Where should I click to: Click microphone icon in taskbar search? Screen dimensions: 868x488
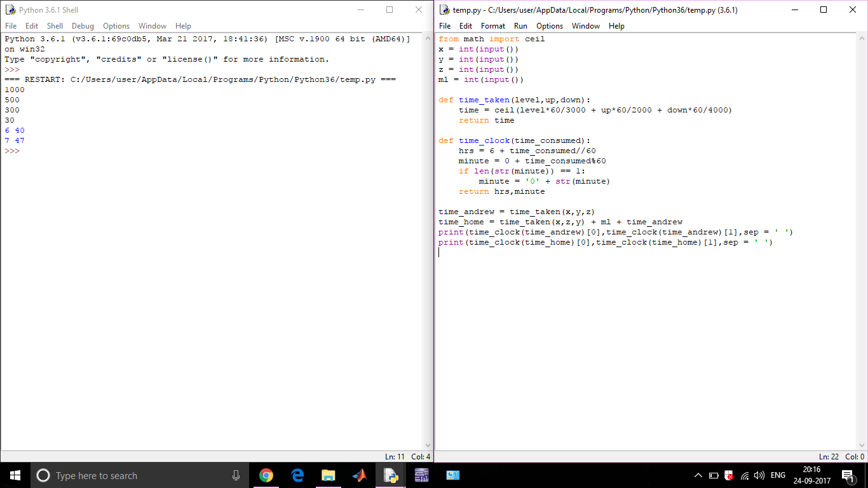236,475
